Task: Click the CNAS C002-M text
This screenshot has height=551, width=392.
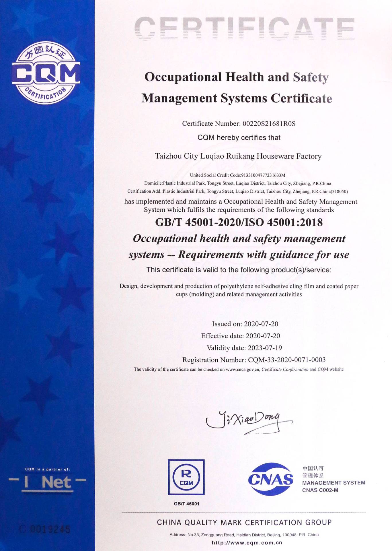Action: pos(320,490)
